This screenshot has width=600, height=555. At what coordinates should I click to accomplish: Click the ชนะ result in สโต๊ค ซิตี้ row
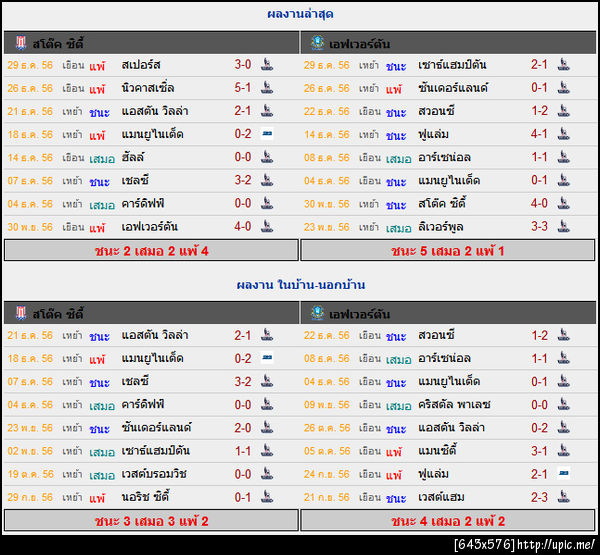click(x=396, y=205)
